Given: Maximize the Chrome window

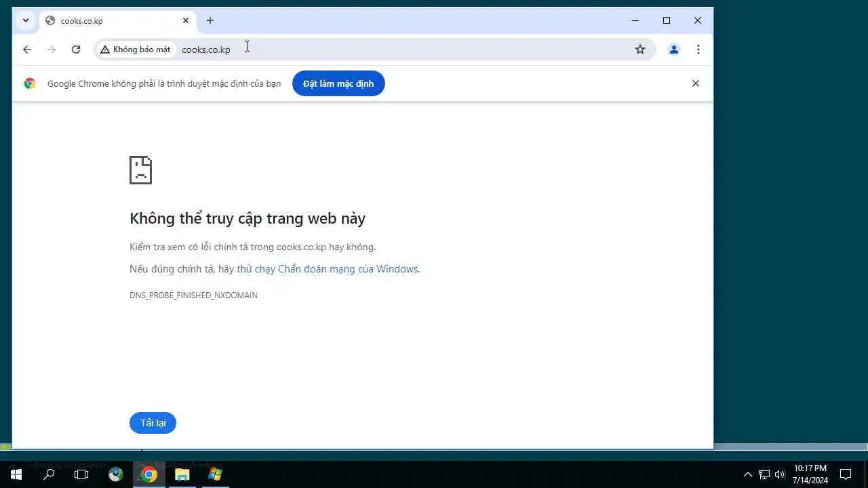Looking at the screenshot, I should pos(667,20).
